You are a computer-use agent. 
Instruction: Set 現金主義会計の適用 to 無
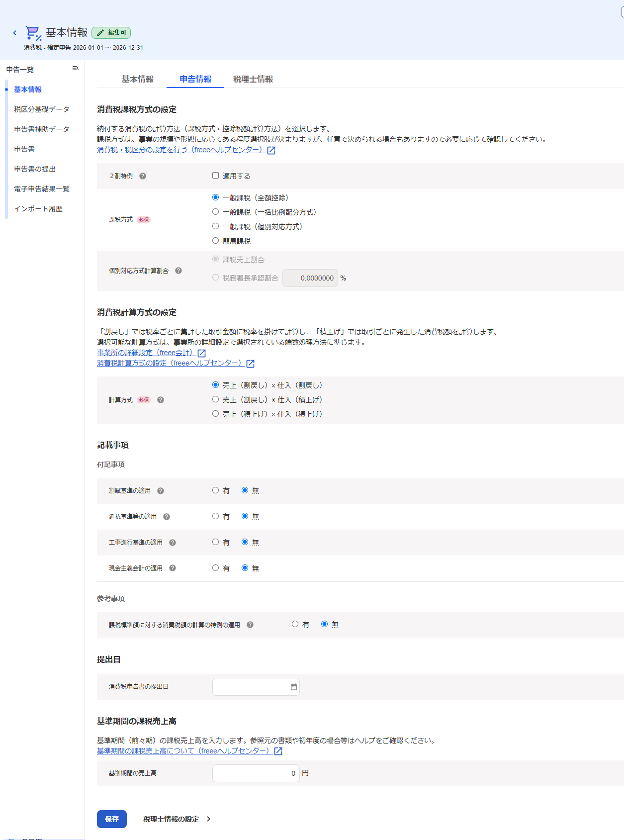(x=245, y=568)
